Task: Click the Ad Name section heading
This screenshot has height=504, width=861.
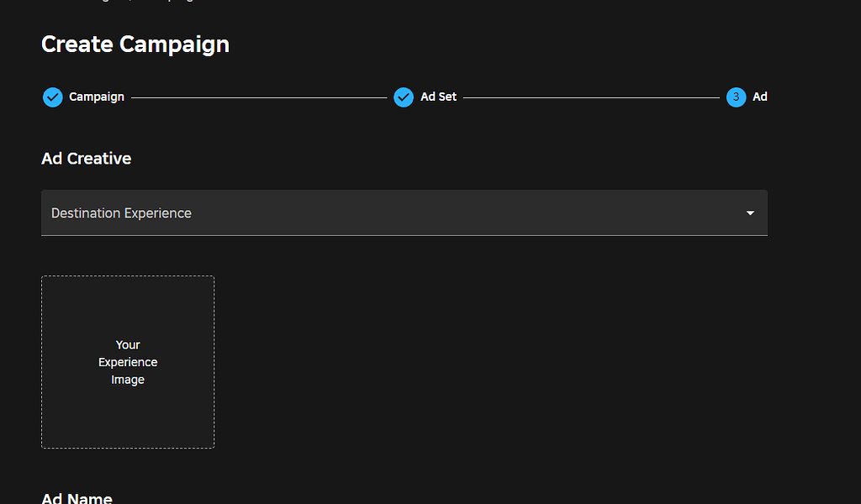Action: [x=77, y=497]
